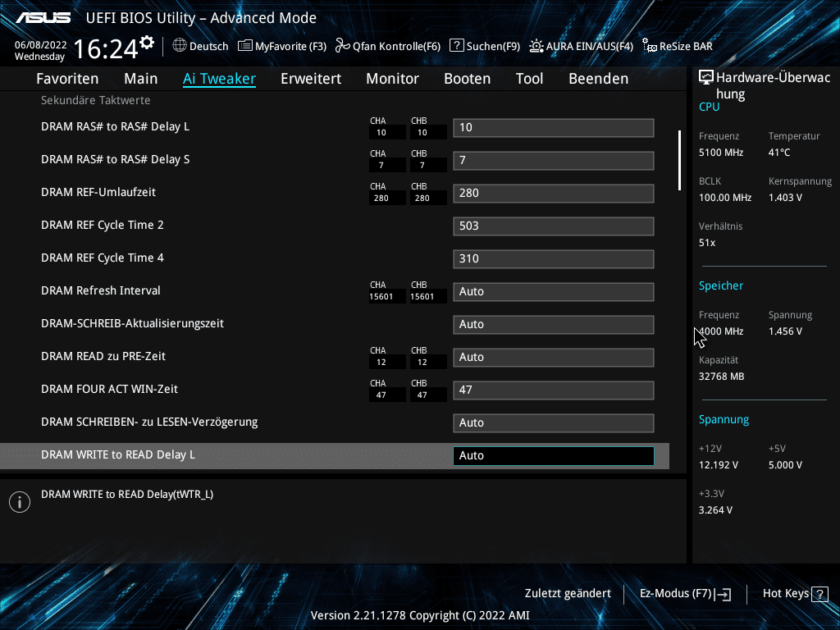Select the DRAM WRITE to READ Delay L label
Image resolution: width=840 pixels, height=630 pixels.
point(118,454)
